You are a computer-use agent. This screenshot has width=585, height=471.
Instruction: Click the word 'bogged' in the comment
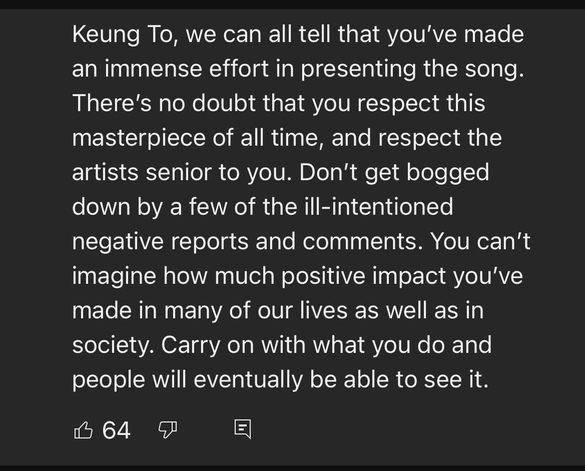[x=447, y=174]
